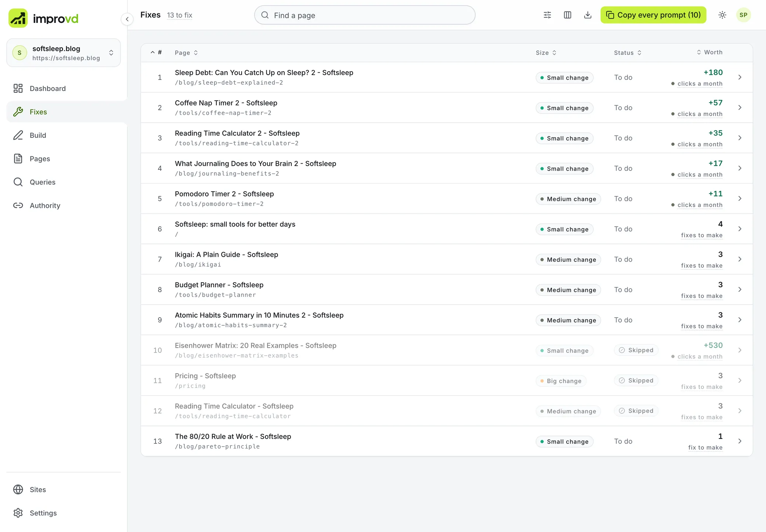The width and height of the screenshot is (766, 532).
Task: Click Medium change badge on Budget Planner row
Action: (568, 290)
